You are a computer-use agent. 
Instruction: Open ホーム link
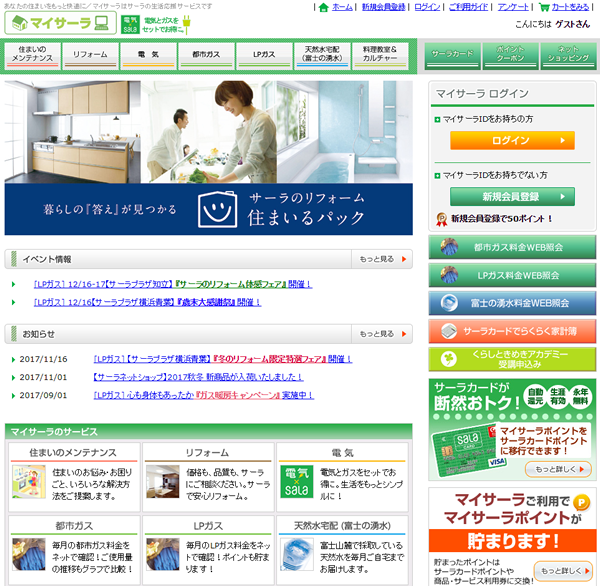[342, 7]
